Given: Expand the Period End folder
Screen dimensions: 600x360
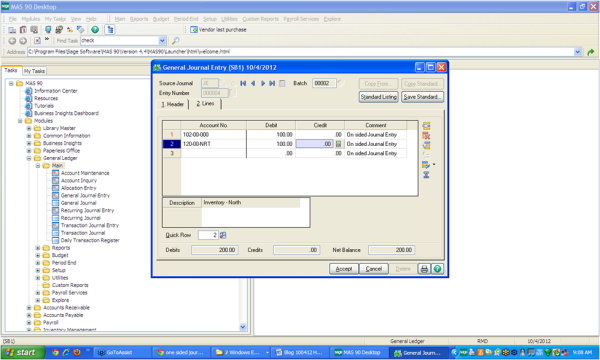Looking at the screenshot, I should (x=38, y=263).
